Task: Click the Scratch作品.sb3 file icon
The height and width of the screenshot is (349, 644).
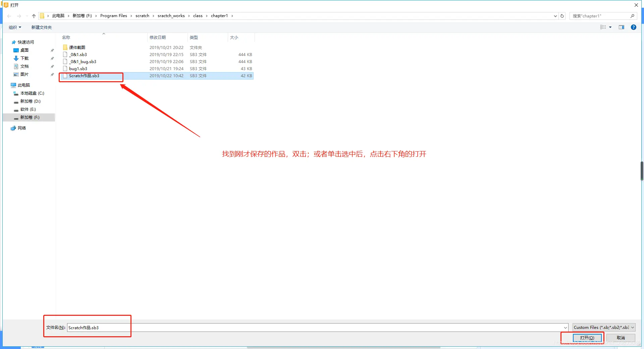Action: [65, 76]
